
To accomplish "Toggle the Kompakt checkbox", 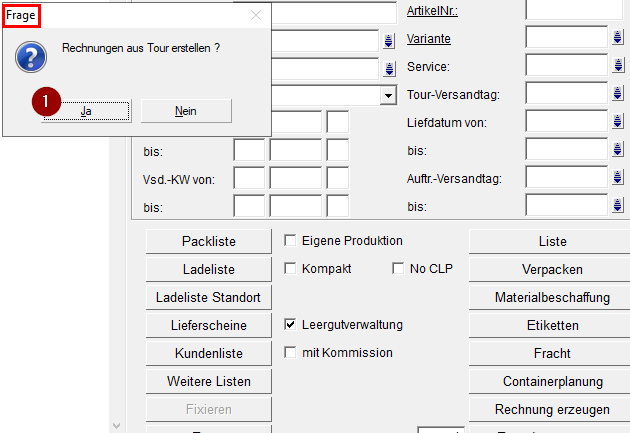I will click(x=290, y=269).
